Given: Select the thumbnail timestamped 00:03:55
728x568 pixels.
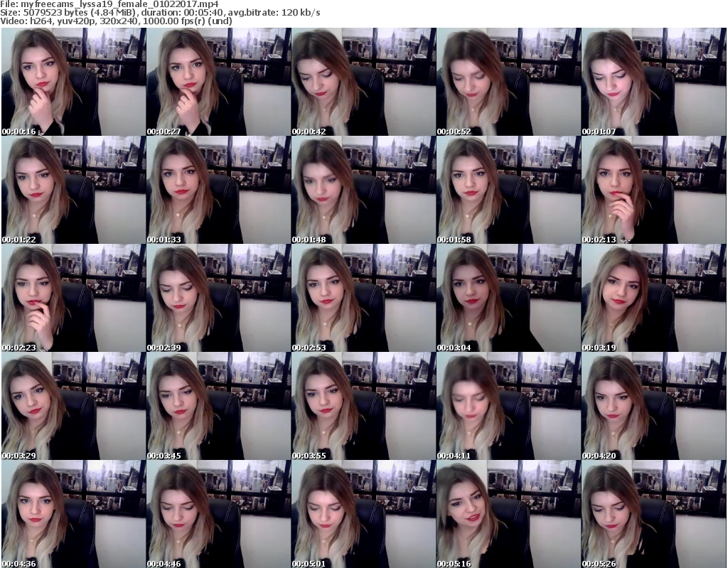Looking at the screenshot, I should pyautogui.click(x=363, y=407).
